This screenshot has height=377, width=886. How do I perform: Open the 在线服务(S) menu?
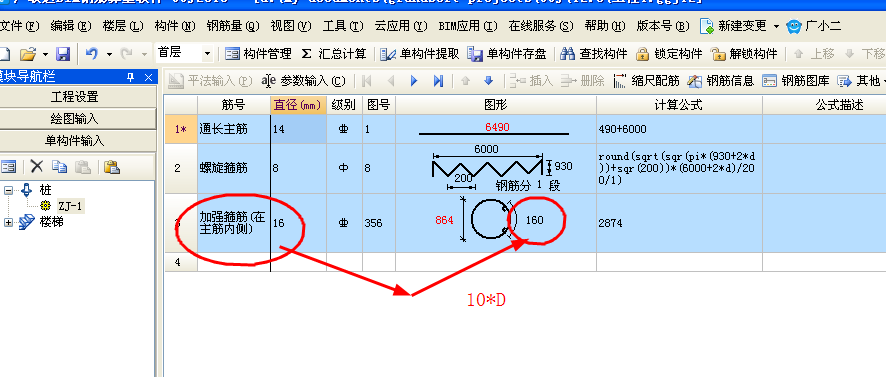541,26
